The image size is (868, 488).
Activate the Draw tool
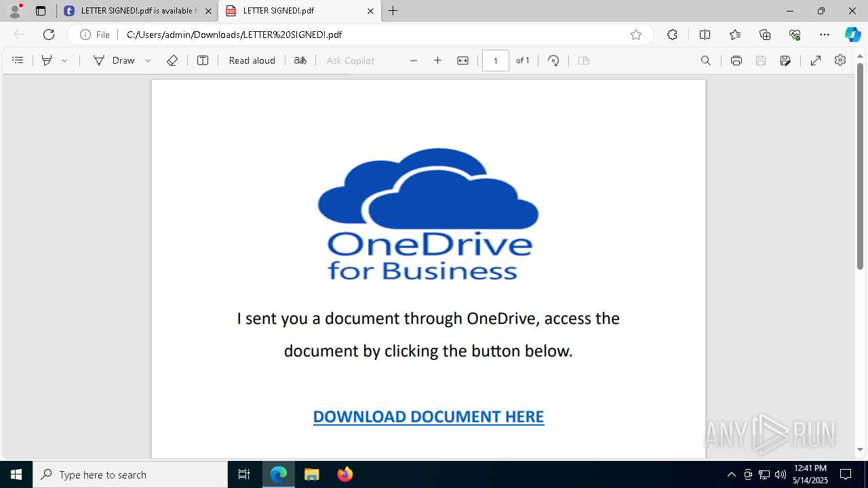point(114,60)
